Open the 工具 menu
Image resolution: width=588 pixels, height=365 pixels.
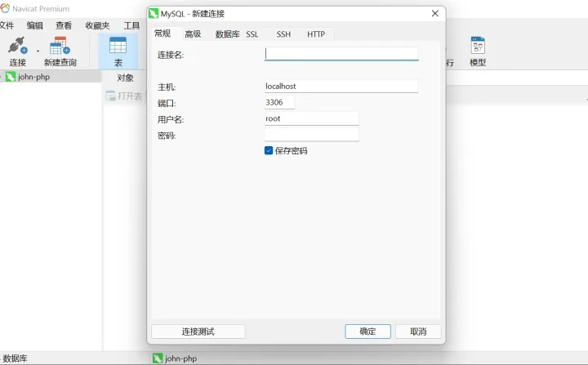(131, 25)
